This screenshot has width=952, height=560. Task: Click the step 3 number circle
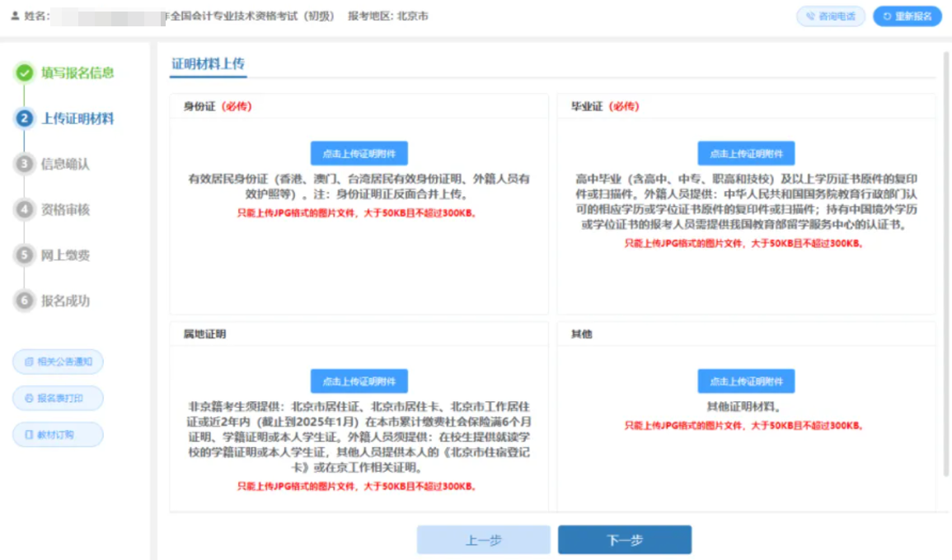click(x=25, y=164)
